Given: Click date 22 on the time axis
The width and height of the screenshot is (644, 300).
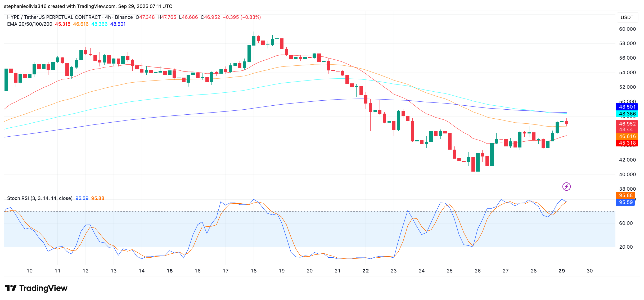Looking at the screenshot, I should pyautogui.click(x=366, y=271).
